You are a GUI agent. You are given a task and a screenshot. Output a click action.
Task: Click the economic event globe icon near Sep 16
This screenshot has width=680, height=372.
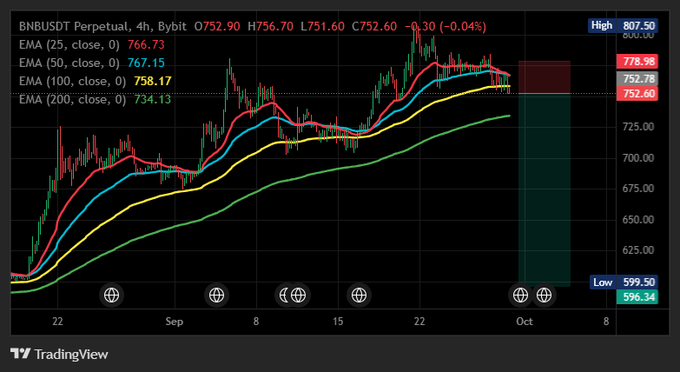tap(359, 295)
